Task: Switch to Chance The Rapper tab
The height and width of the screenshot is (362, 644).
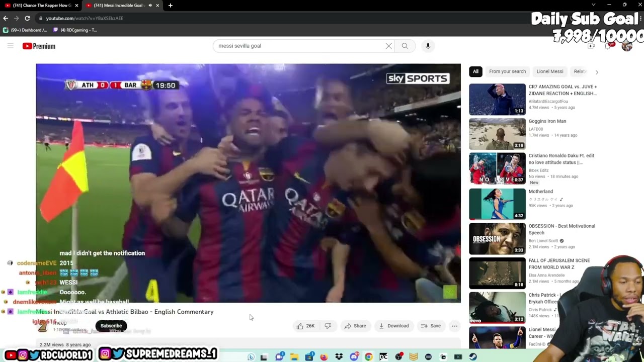Action: 41,5
